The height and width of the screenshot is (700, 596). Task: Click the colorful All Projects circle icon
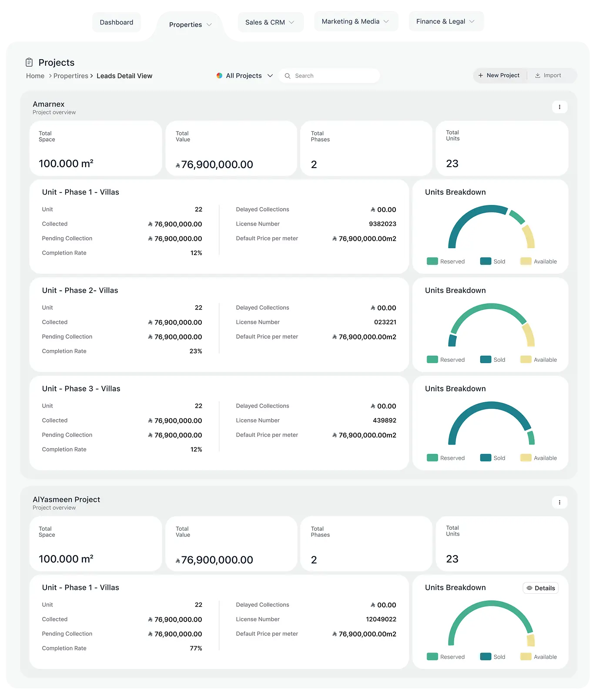pyautogui.click(x=219, y=76)
